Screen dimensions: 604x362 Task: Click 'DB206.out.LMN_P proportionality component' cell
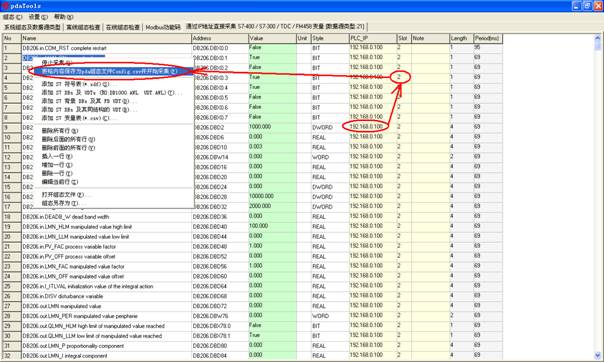[106, 346]
